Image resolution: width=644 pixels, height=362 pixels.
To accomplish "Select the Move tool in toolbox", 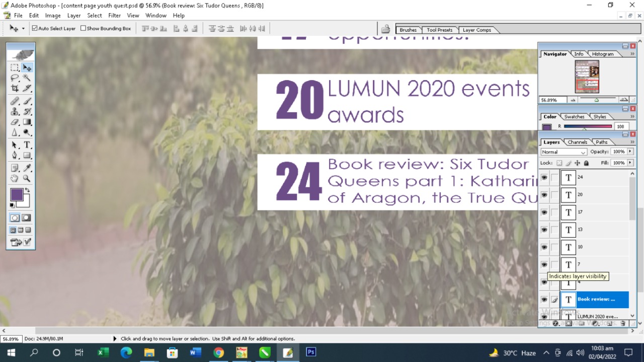I will 27,67.
